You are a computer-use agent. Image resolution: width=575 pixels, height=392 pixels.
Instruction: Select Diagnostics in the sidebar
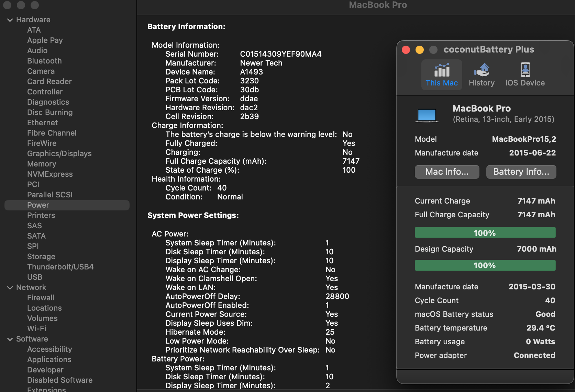tap(48, 102)
